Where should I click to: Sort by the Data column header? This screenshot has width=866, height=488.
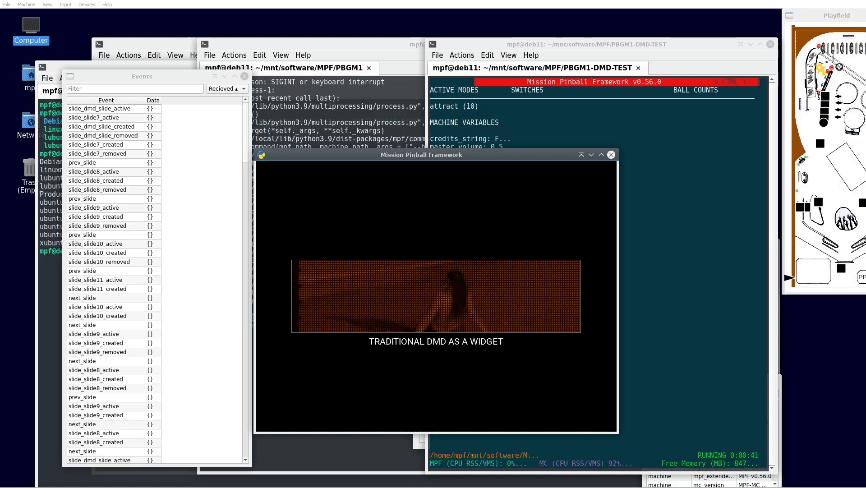click(x=152, y=100)
